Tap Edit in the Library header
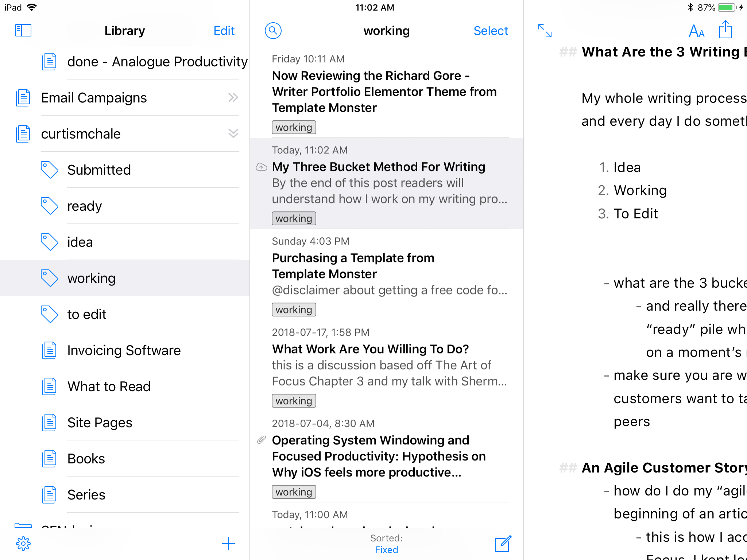The image size is (747, 560). [224, 31]
